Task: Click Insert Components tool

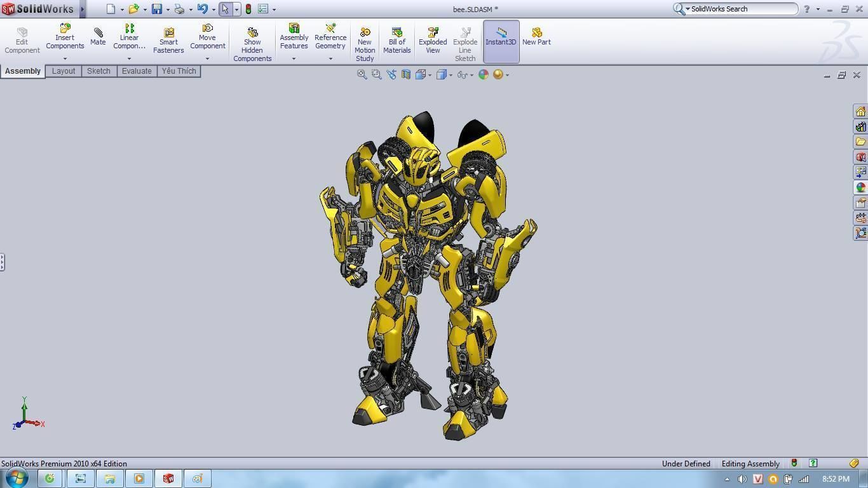Action: tap(65, 36)
